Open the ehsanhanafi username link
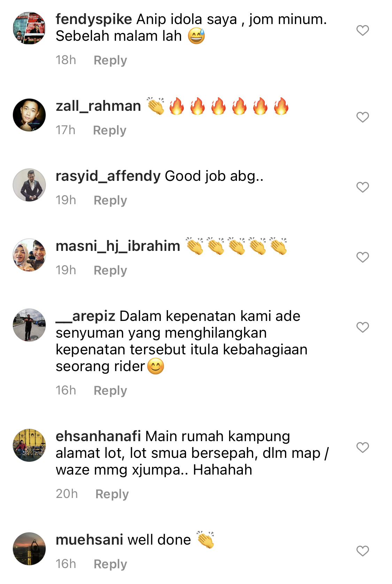This screenshot has width=392, height=584. (98, 436)
